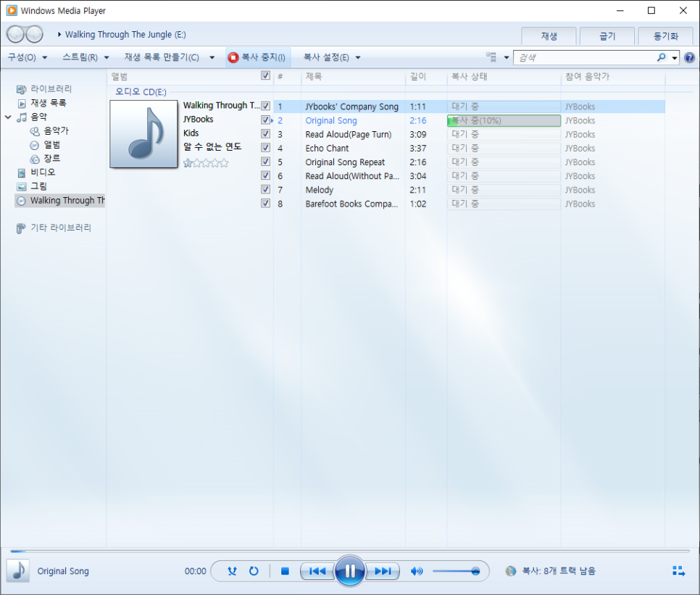Open the 스트림(R) dropdown menu
The width and height of the screenshot is (700, 595).
pos(86,57)
